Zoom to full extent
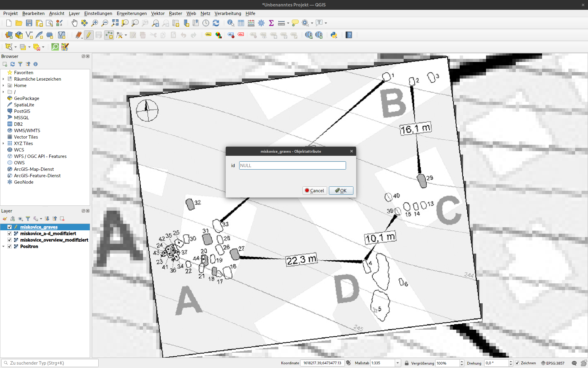 (x=115, y=23)
